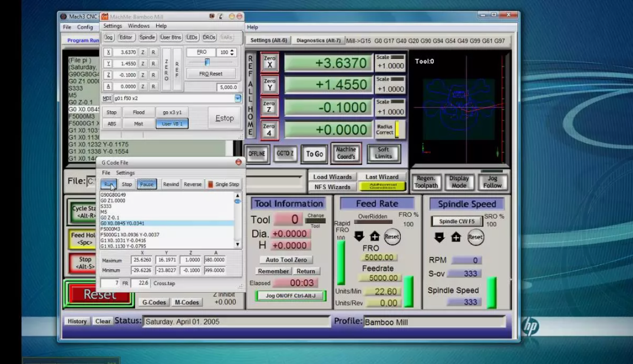The image size is (633, 364).
Task: Open the MDI command history dropdown
Action: (x=238, y=98)
